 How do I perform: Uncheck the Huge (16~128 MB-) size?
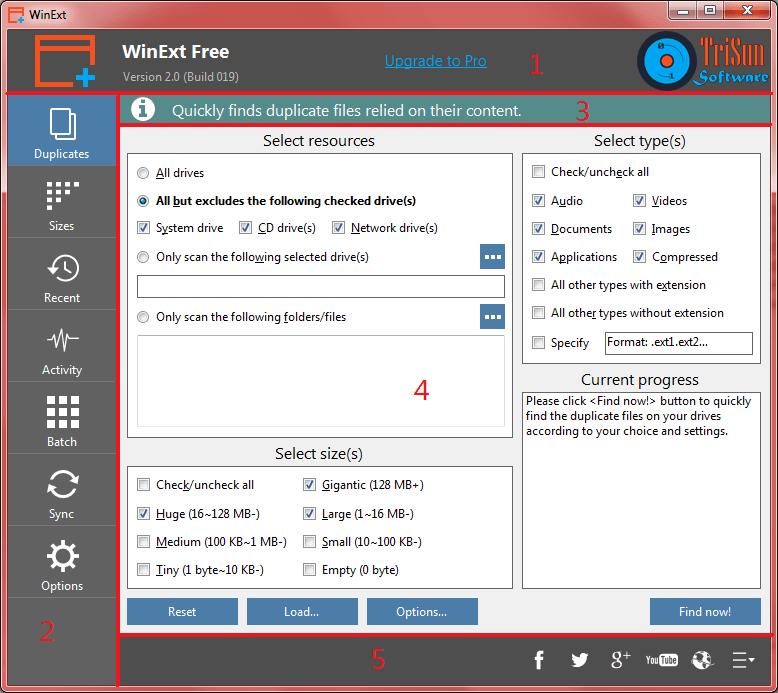[143, 513]
